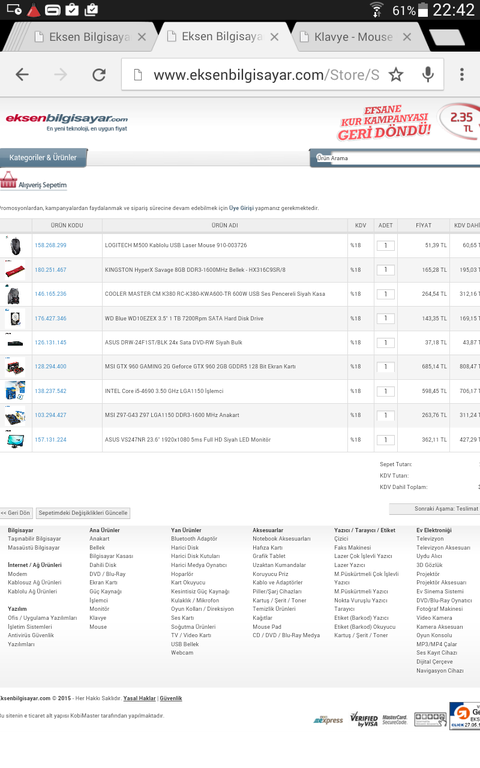This screenshot has width=480, height=768.
Task: Click the FİYAT column header
Action: (x=424, y=225)
